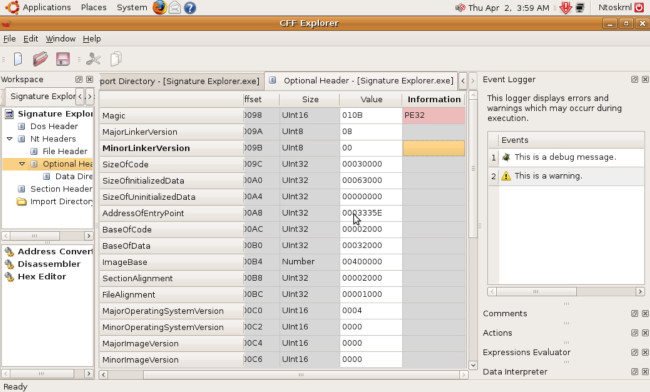
Task: Open the Window menu
Action: click(x=61, y=39)
